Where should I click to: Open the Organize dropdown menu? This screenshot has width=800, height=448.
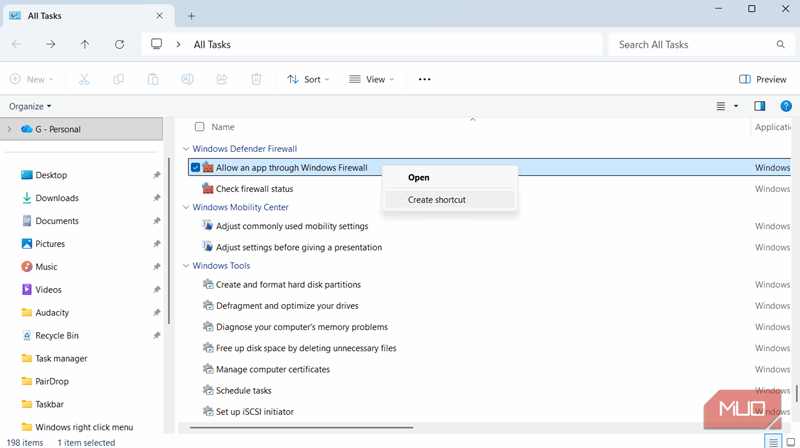(30, 106)
